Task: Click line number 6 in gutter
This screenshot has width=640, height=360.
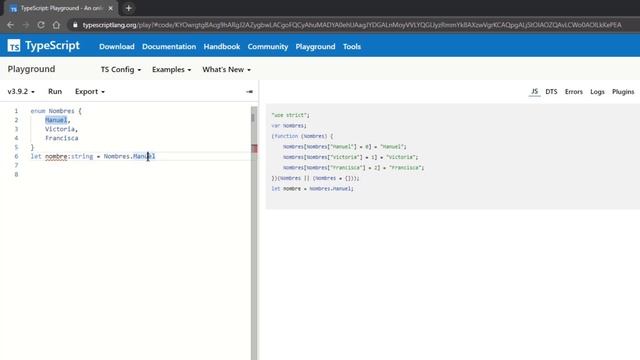Action: click(x=16, y=156)
